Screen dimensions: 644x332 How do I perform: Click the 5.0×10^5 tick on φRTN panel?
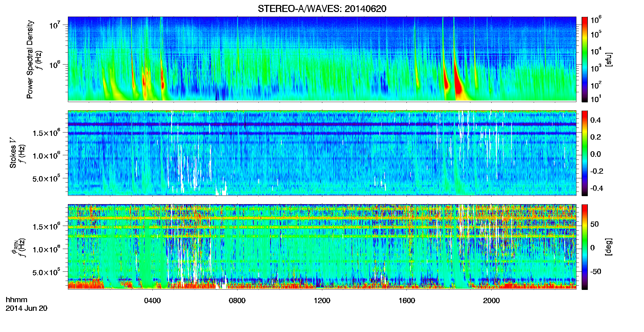pyautogui.click(x=46, y=272)
